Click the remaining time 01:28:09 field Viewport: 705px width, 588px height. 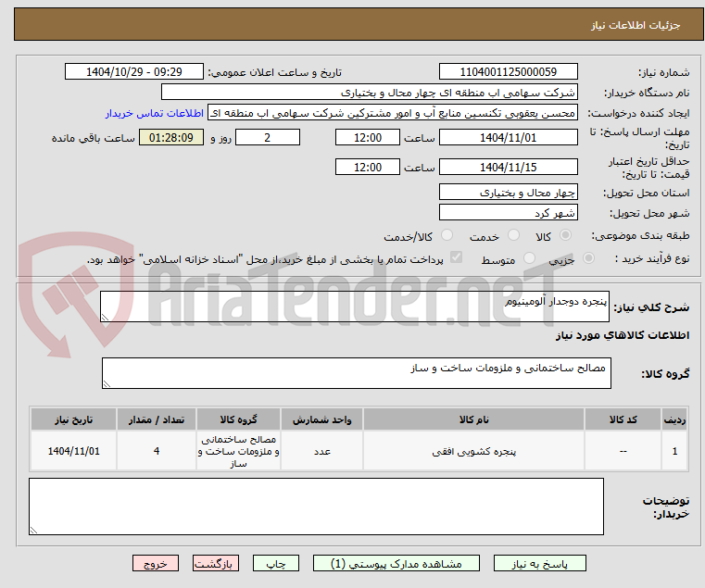click(170, 138)
